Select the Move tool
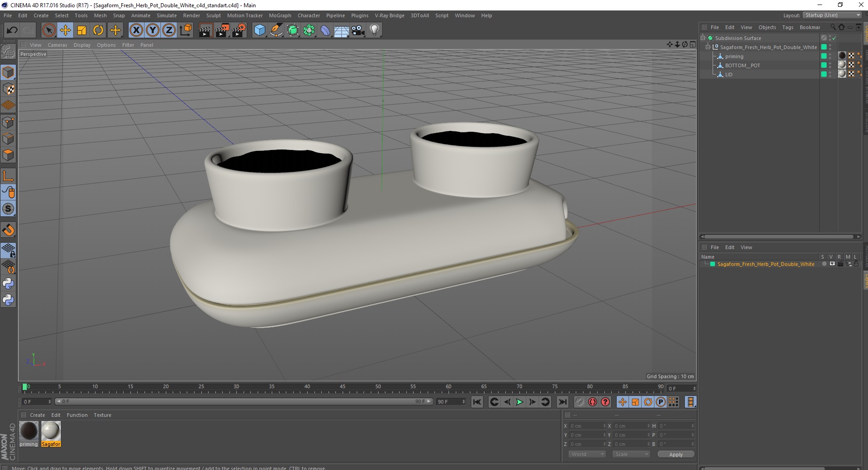 [65, 30]
